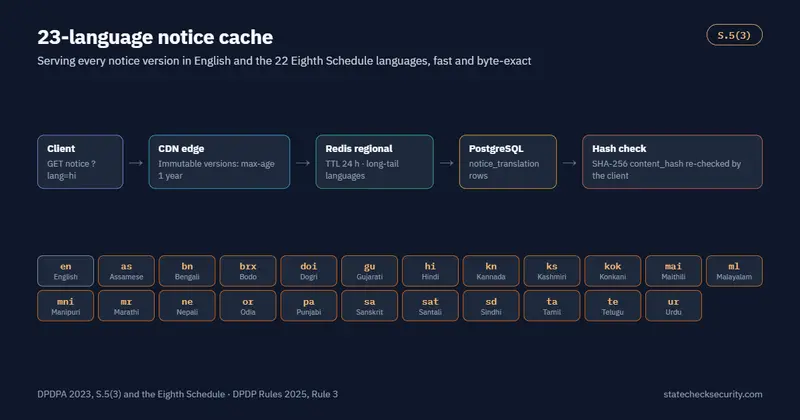The image size is (800, 420).
Task: Click the '23-language notice cache' title
Action: coord(155,37)
